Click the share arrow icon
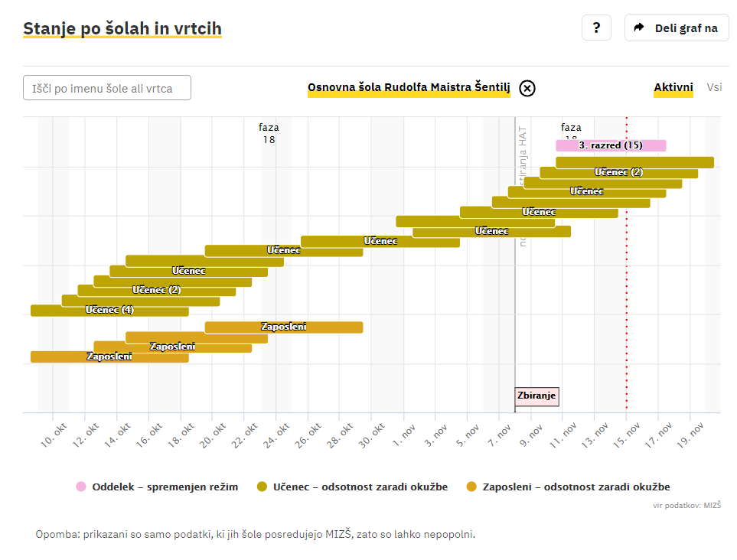 (640, 28)
